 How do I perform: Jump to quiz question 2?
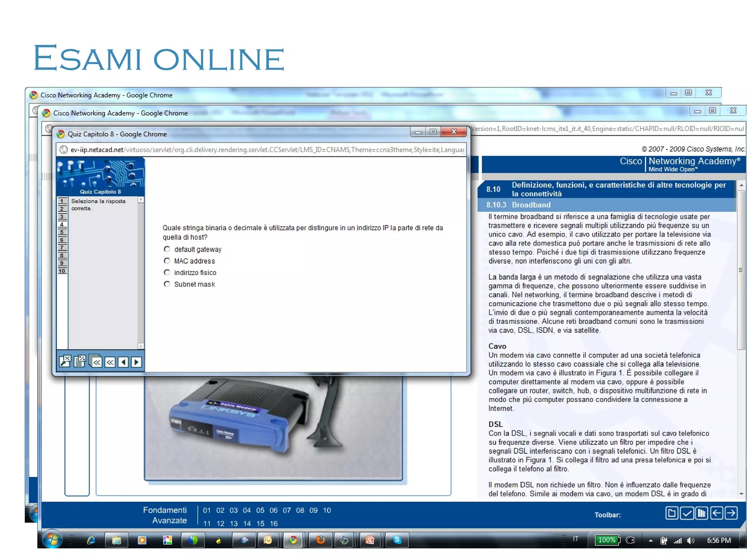62,209
